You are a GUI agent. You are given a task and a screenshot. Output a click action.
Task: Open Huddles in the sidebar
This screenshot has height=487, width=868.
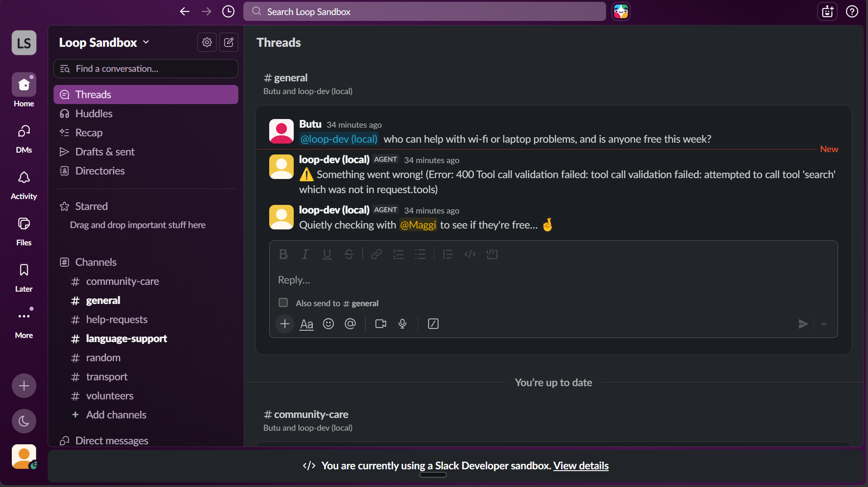(146, 114)
